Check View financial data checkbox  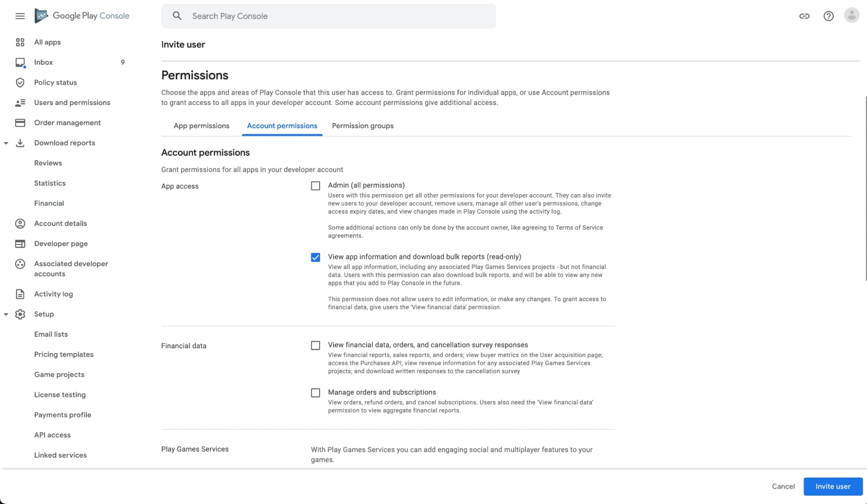(x=315, y=345)
